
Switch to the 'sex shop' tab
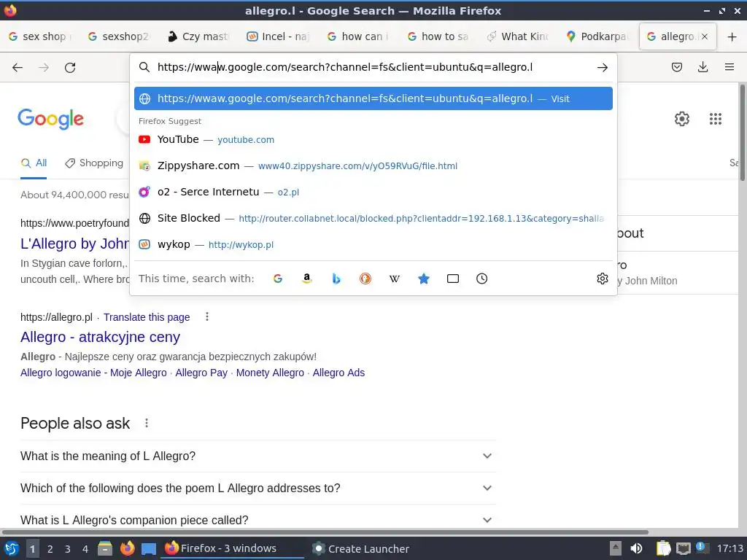click(40, 36)
